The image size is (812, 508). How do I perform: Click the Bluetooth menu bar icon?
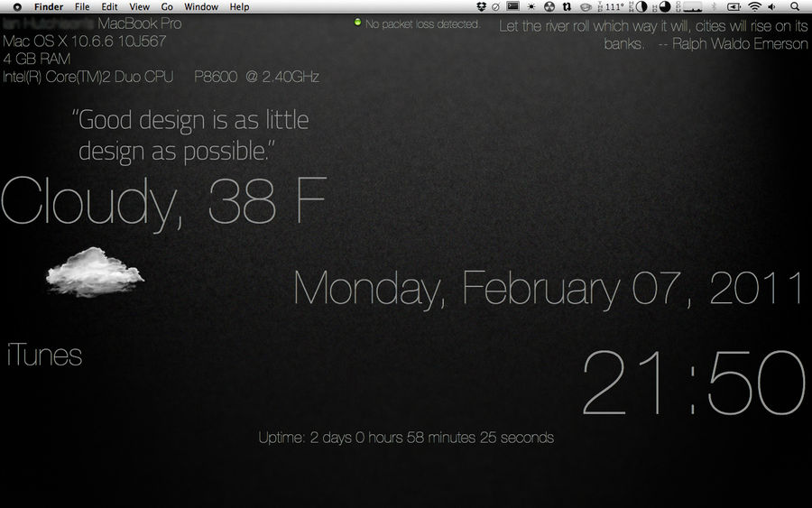(715, 6)
